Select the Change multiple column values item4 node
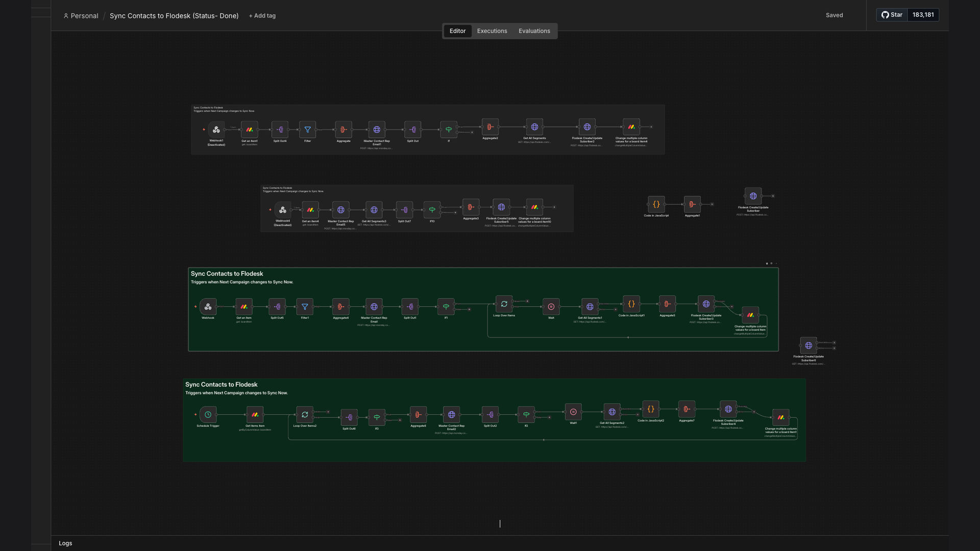This screenshot has width=980, height=551. 631,127
